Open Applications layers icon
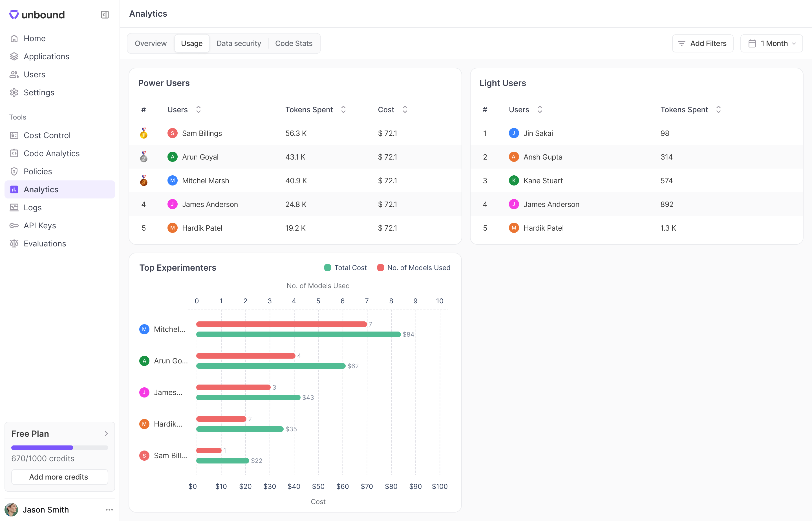 (14, 56)
